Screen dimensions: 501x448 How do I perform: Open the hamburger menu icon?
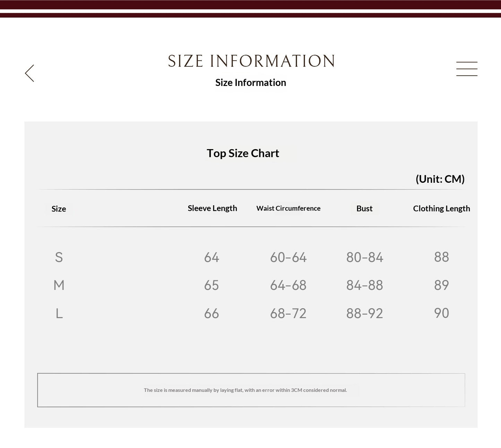(x=467, y=69)
